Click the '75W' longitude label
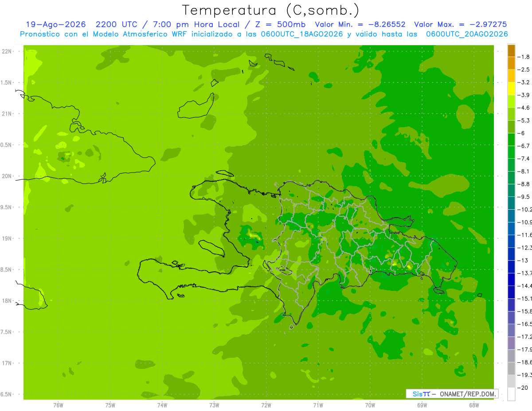 click(x=110, y=405)
